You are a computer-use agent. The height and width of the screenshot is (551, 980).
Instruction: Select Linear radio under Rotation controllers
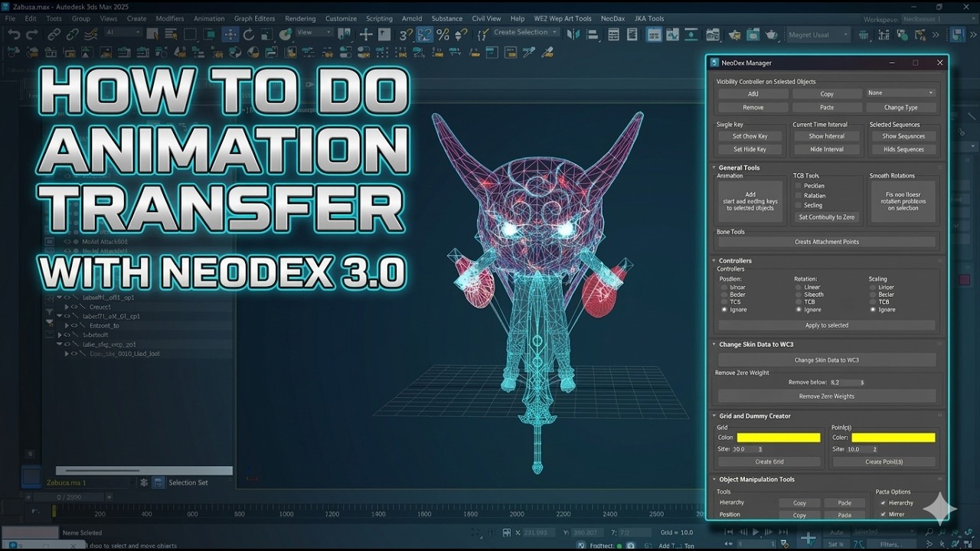799,288
